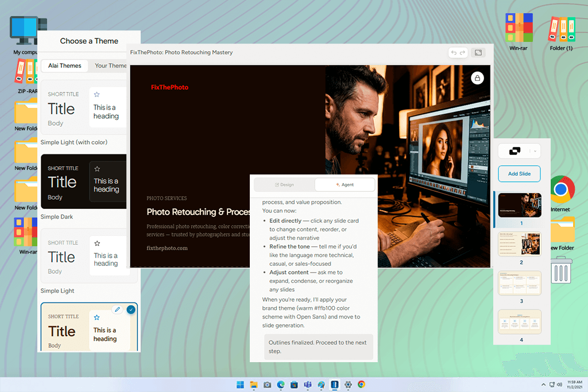Click the PHOTO SERVICES label on slide
This screenshot has width=588, height=392.
[167, 198]
